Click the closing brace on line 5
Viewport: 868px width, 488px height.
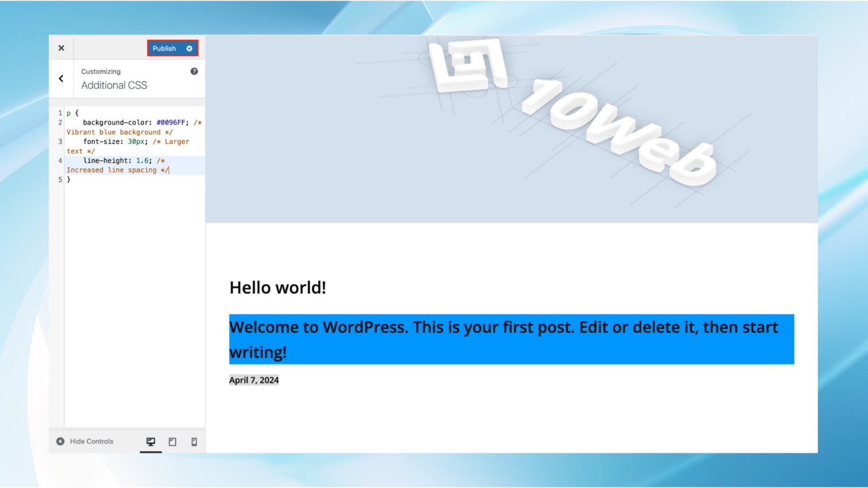point(69,179)
